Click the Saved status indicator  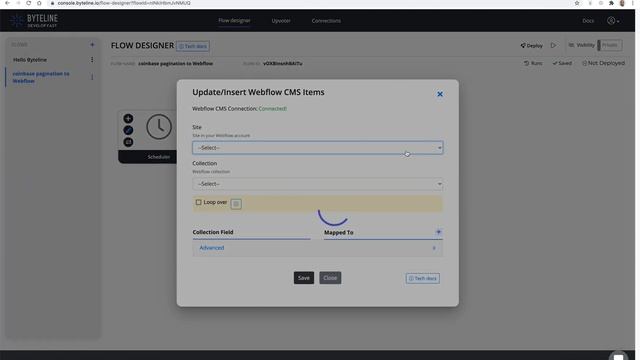(x=562, y=63)
